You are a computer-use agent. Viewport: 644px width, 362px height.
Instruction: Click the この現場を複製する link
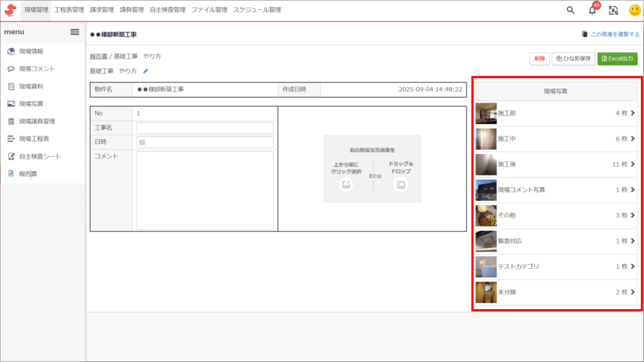[x=611, y=35]
